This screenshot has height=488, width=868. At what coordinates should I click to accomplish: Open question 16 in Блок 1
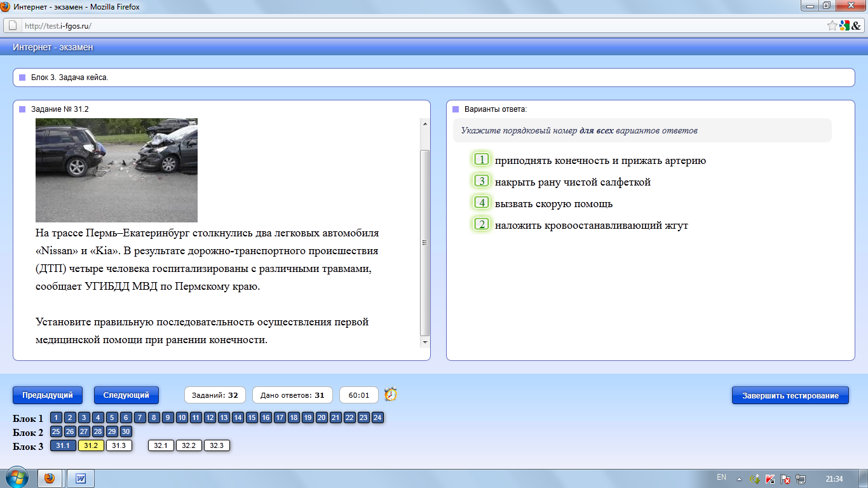266,417
